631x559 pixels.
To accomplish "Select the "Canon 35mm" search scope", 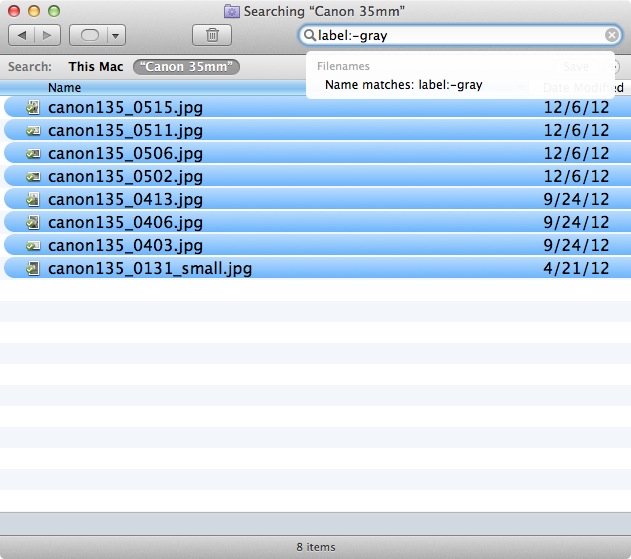I will pyautogui.click(x=186, y=67).
